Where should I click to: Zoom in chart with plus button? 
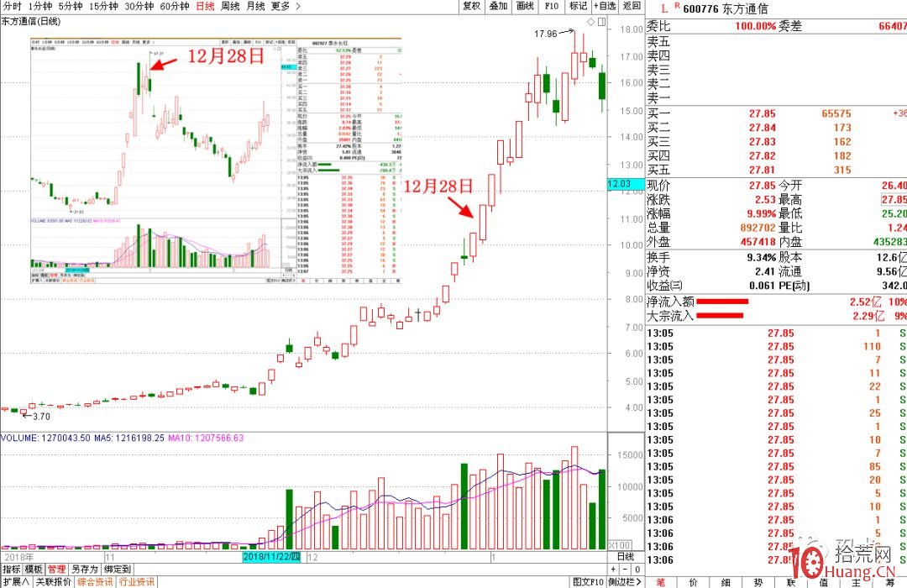(614, 570)
